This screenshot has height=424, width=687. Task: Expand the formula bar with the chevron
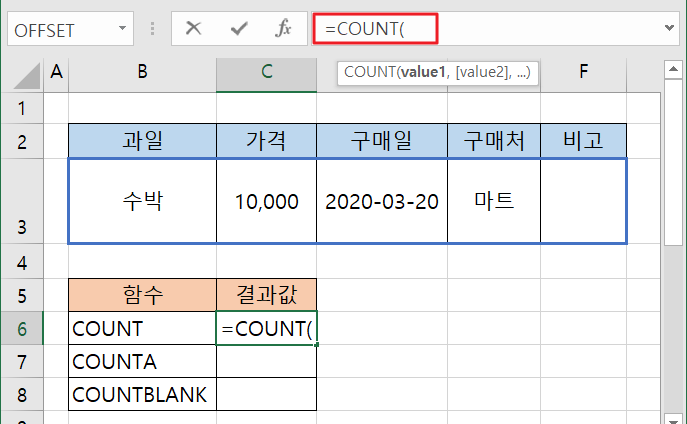[669, 28]
